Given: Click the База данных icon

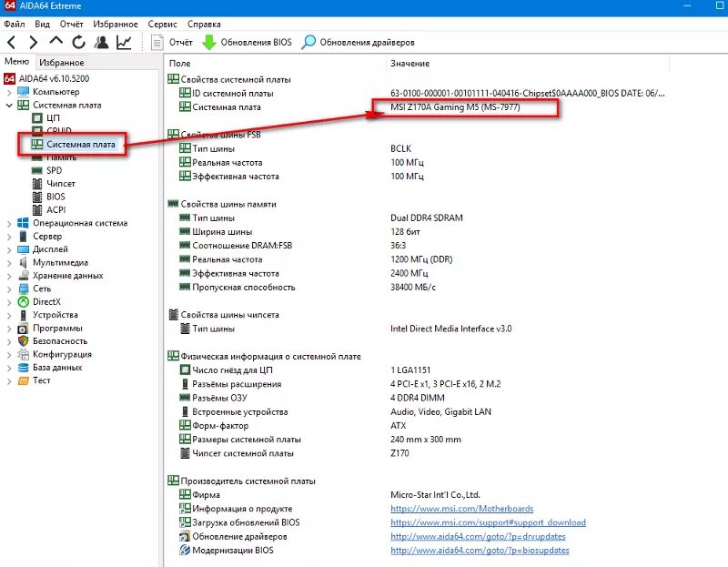Looking at the screenshot, I should point(24,368).
